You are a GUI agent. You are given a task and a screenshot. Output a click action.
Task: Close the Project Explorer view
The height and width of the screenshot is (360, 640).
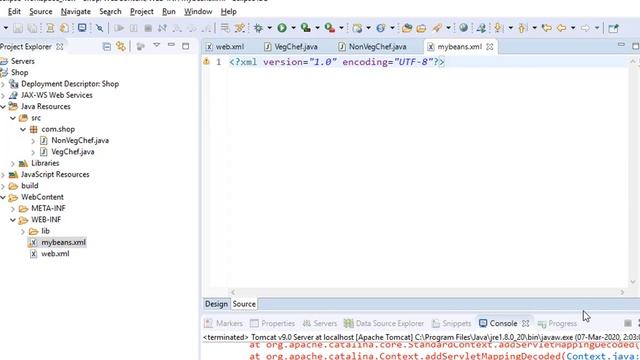coord(60,47)
